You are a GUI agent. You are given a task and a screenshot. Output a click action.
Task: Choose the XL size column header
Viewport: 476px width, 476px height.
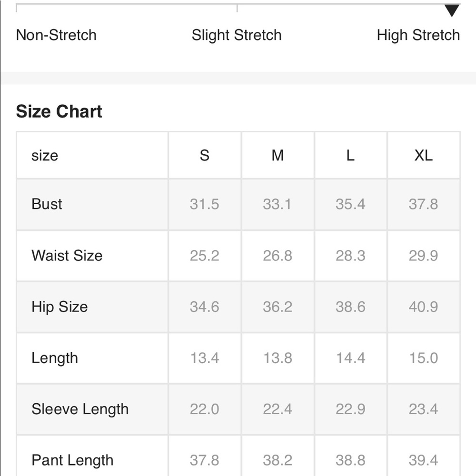pos(423,156)
